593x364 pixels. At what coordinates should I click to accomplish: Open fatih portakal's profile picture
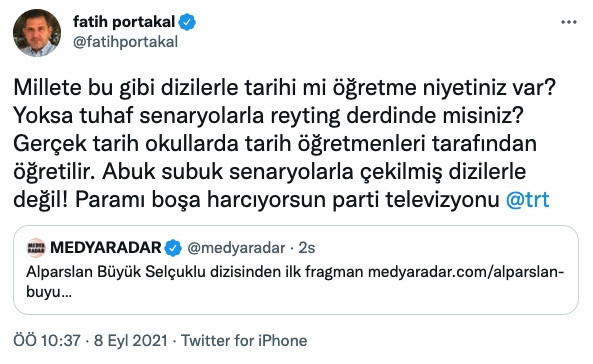[37, 33]
